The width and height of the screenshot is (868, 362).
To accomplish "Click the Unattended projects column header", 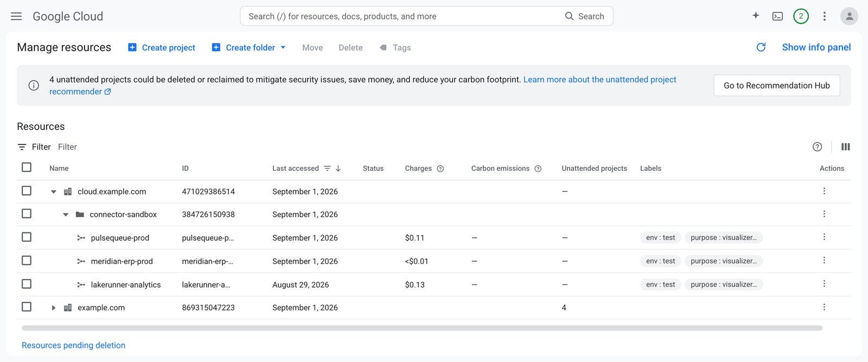I will point(594,169).
